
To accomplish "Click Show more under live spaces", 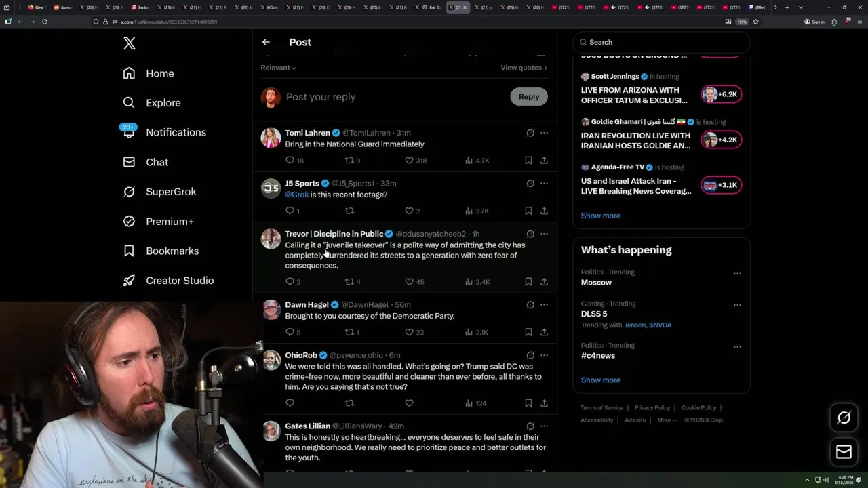I will click(601, 216).
